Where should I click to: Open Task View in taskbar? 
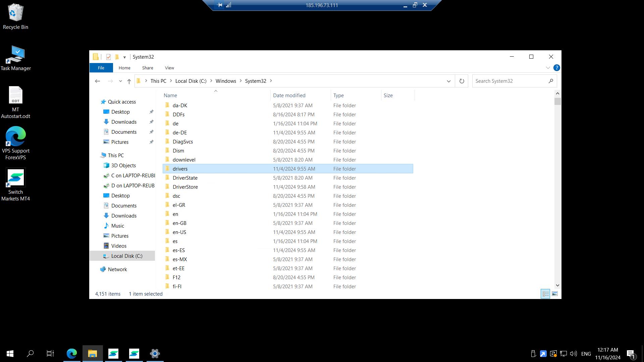(x=50, y=353)
